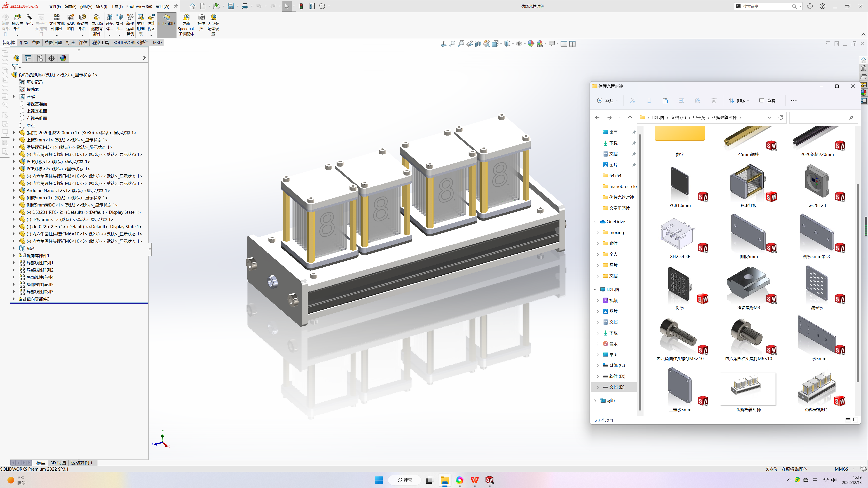Toggle the details pane view in Explorer status bar

pyautogui.click(x=848, y=420)
